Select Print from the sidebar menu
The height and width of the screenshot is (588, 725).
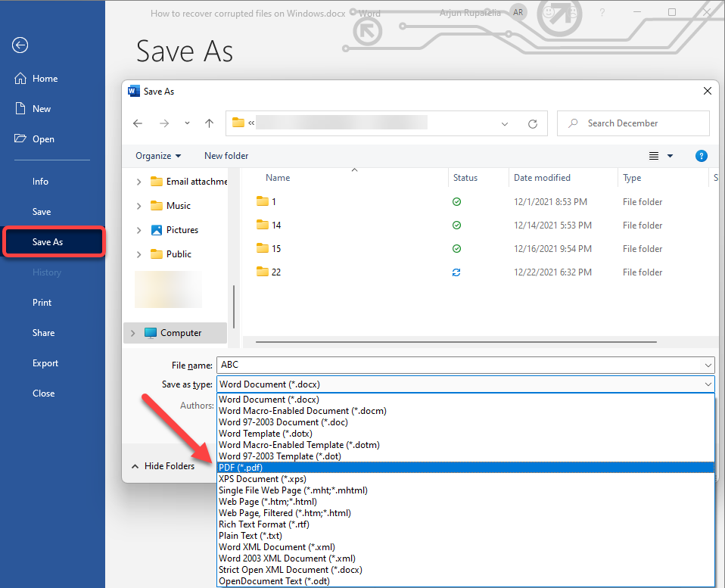42,302
